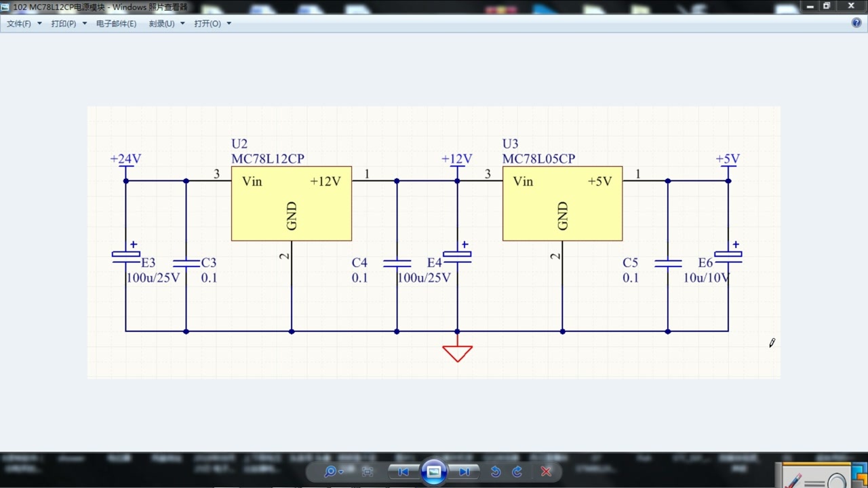
Task: Click the U3 designator text
Action: click(510, 144)
